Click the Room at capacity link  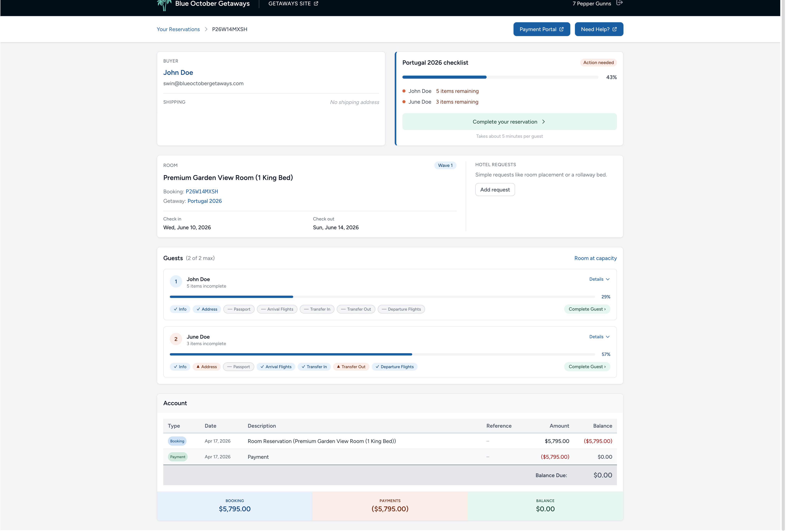(x=595, y=258)
